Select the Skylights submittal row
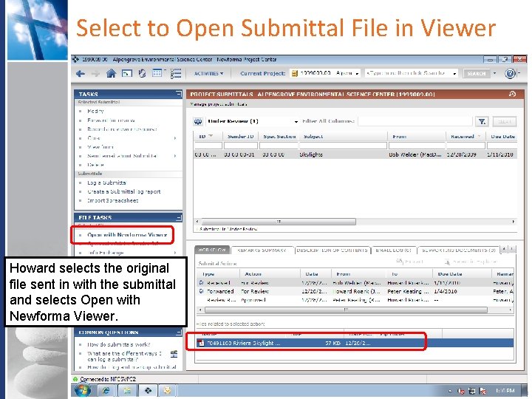532x399 pixels. tap(355, 154)
